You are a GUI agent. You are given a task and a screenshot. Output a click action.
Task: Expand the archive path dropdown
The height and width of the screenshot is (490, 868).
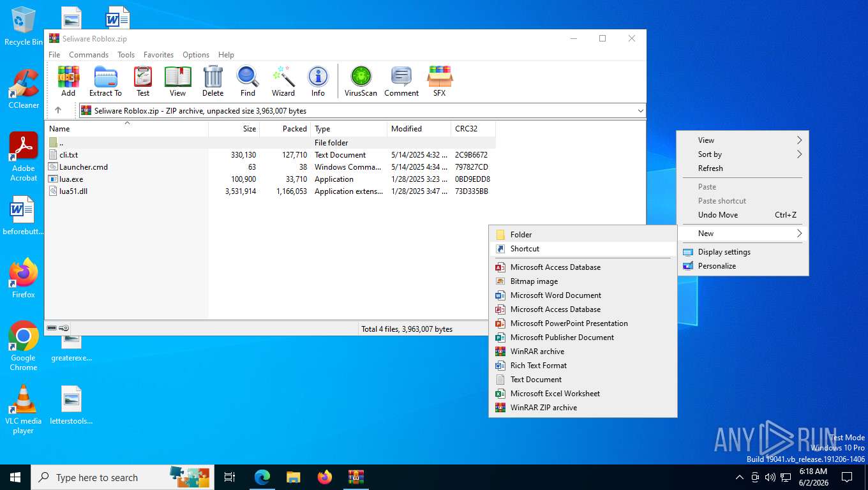pyautogui.click(x=641, y=111)
